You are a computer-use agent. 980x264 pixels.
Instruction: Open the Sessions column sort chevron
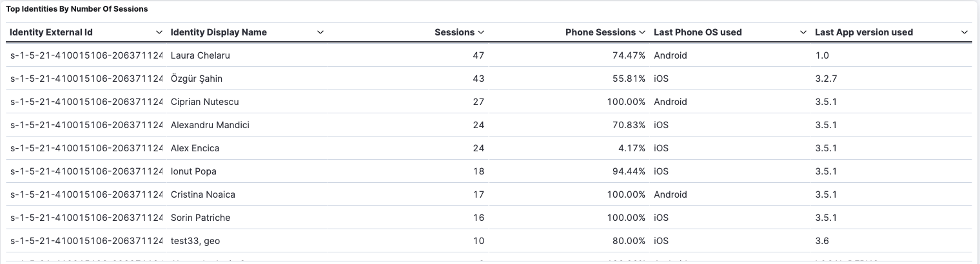[481, 32]
